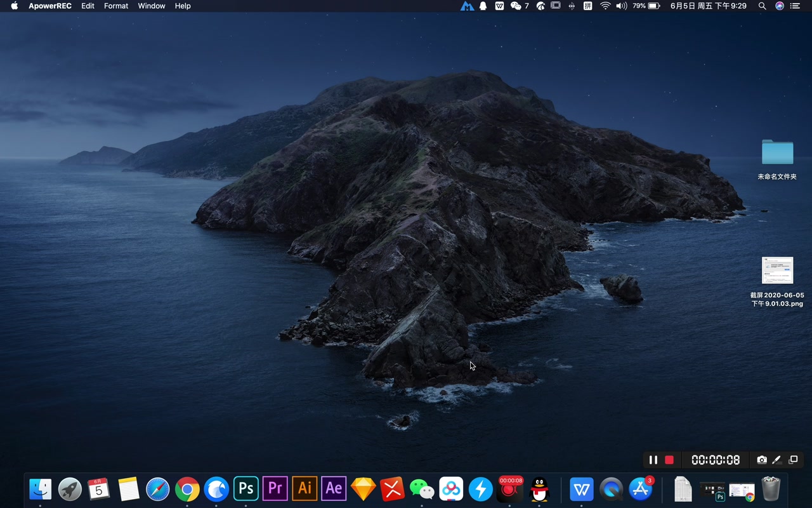Open QQ penguin in the Dock
The width and height of the screenshot is (812, 508).
click(539, 489)
